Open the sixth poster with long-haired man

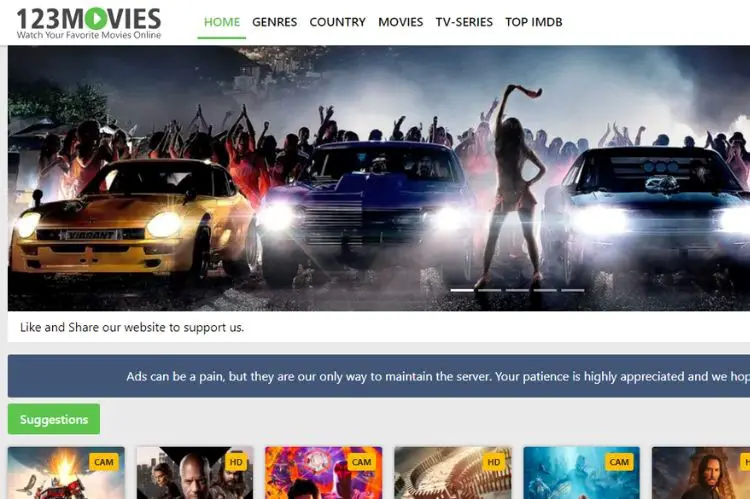point(701,473)
